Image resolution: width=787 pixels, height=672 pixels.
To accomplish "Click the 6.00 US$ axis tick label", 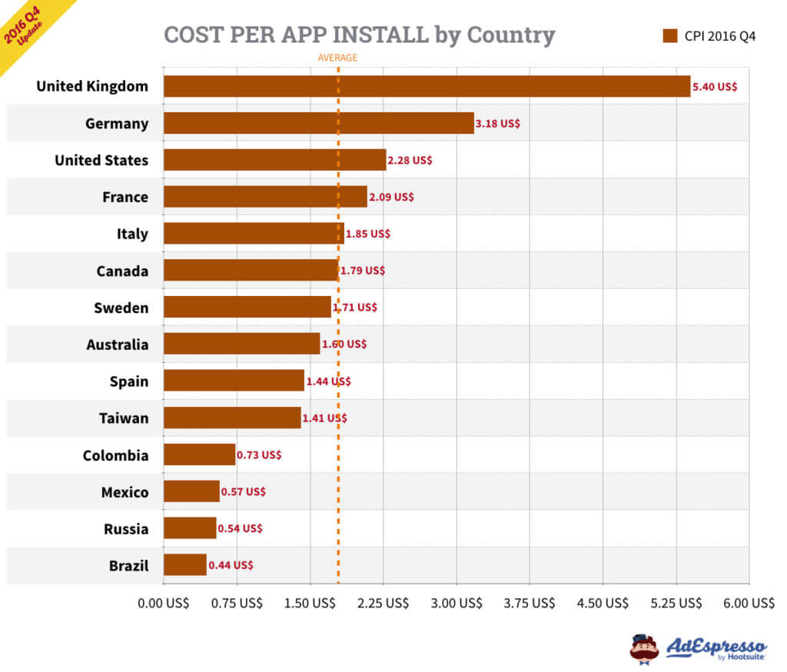I will point(749,604).
